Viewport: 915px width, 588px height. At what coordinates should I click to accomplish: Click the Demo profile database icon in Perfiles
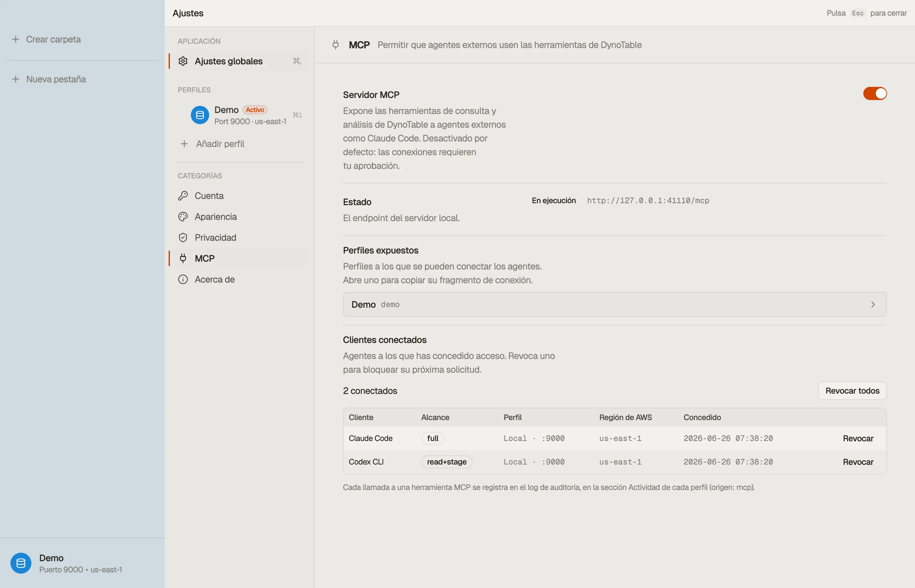click(200, 115)
